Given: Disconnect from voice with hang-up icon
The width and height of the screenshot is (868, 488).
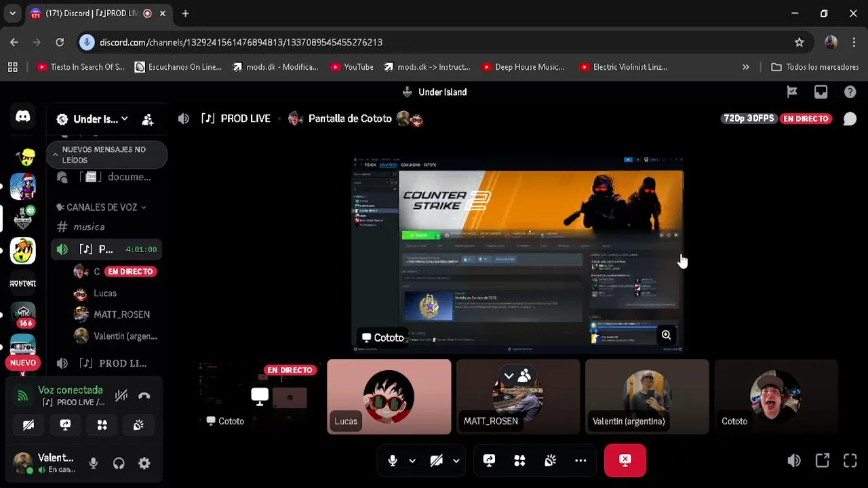Looking at the screenshot, I should [144, 396].
